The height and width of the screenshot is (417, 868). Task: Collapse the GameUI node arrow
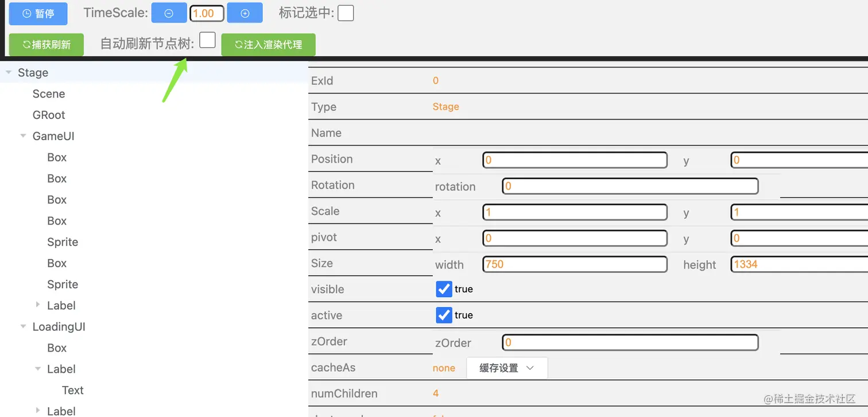24,136
